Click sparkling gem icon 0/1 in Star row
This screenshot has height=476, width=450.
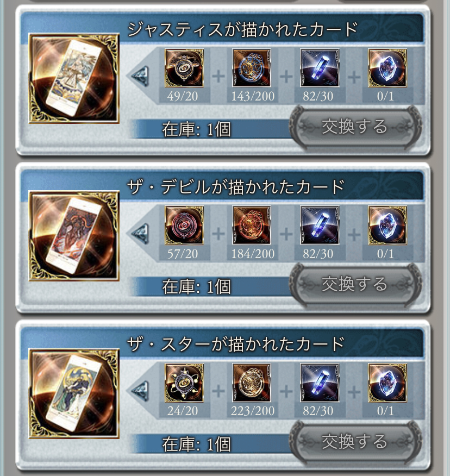(387, 383)
